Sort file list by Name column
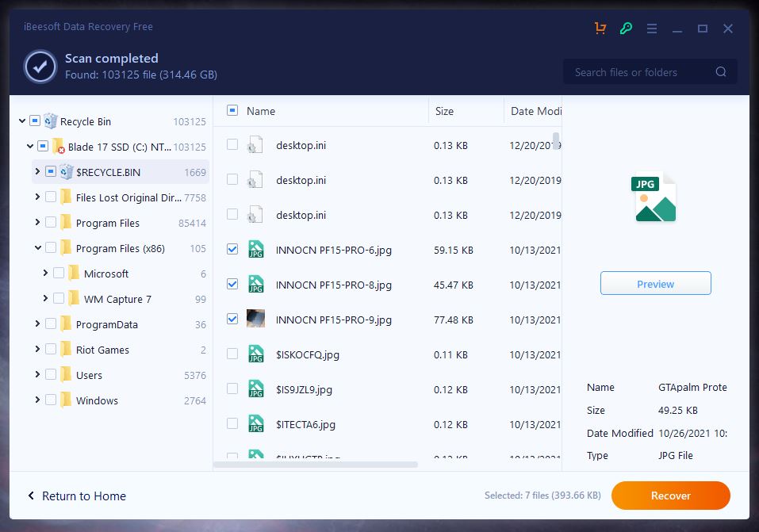 tap(261, 111)
